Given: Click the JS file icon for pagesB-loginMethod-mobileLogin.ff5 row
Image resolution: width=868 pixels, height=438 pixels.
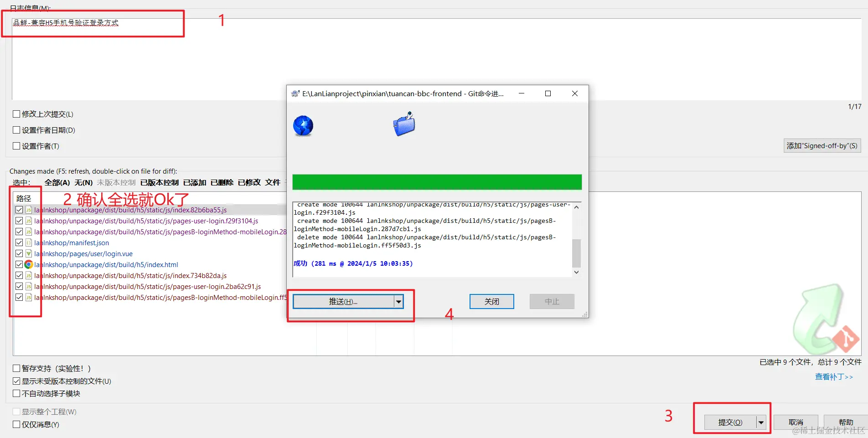Looking at the screenshot, I should coord(29,298).
